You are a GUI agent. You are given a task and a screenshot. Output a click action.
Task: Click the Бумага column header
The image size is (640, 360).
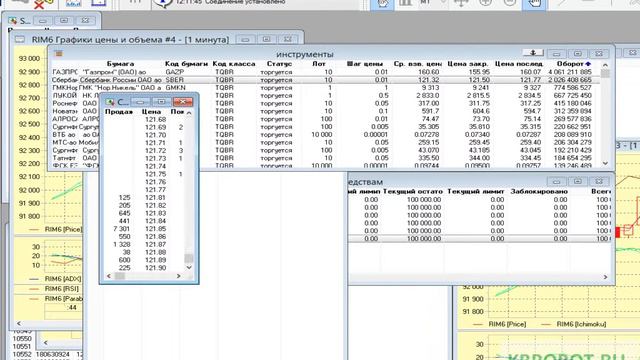tap(120, 64)
